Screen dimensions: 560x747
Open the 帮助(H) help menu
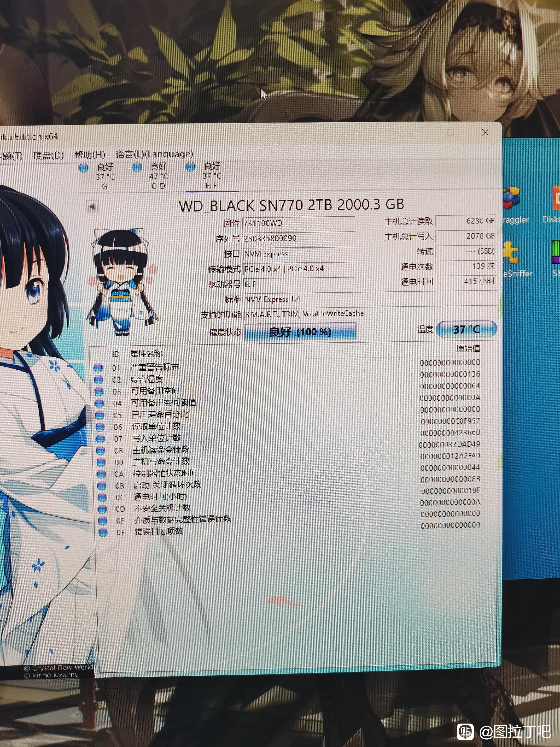[90, 155]
